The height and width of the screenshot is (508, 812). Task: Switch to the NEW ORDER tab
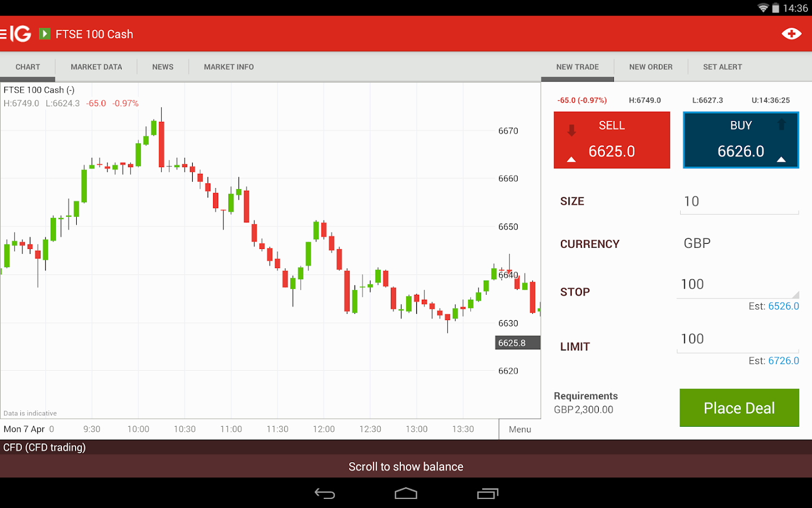(651, 67)
